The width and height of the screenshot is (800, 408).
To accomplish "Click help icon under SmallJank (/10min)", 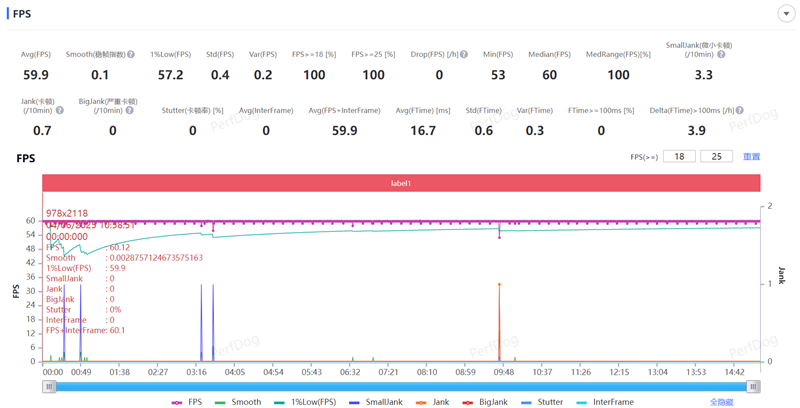I will (x=721, y=55).
